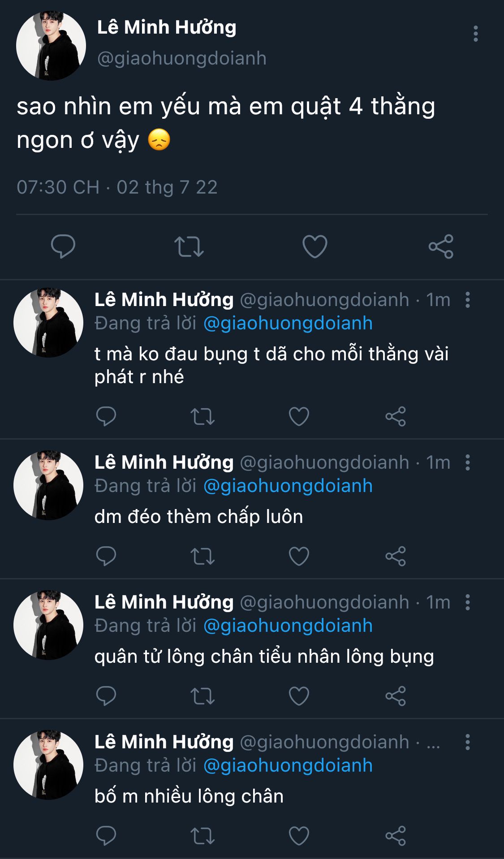The image size is (504, 859).
Task: Share "dm đéo thèm chấp luôn" tweet
Action: (395, 556)
